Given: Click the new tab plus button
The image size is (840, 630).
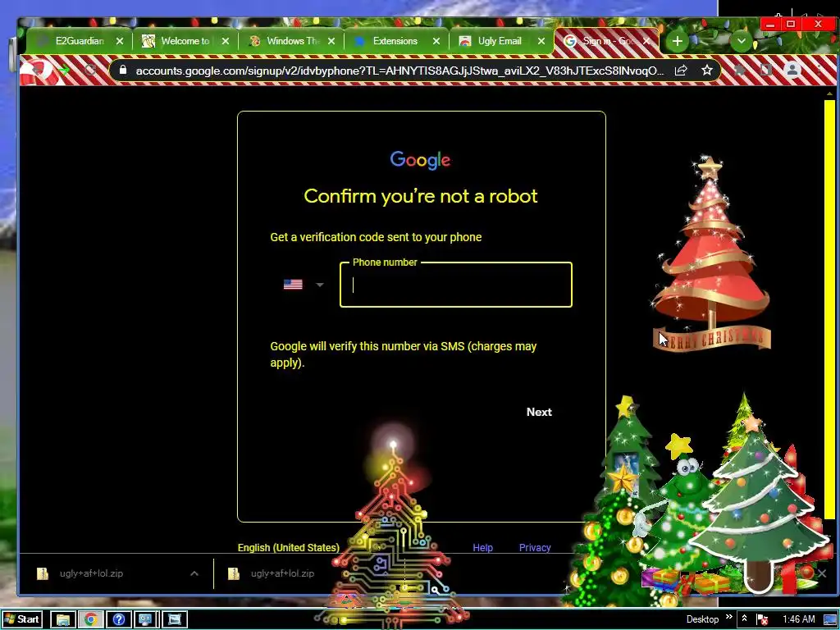Looking at the screenshot, I should [x=677, y=41].
